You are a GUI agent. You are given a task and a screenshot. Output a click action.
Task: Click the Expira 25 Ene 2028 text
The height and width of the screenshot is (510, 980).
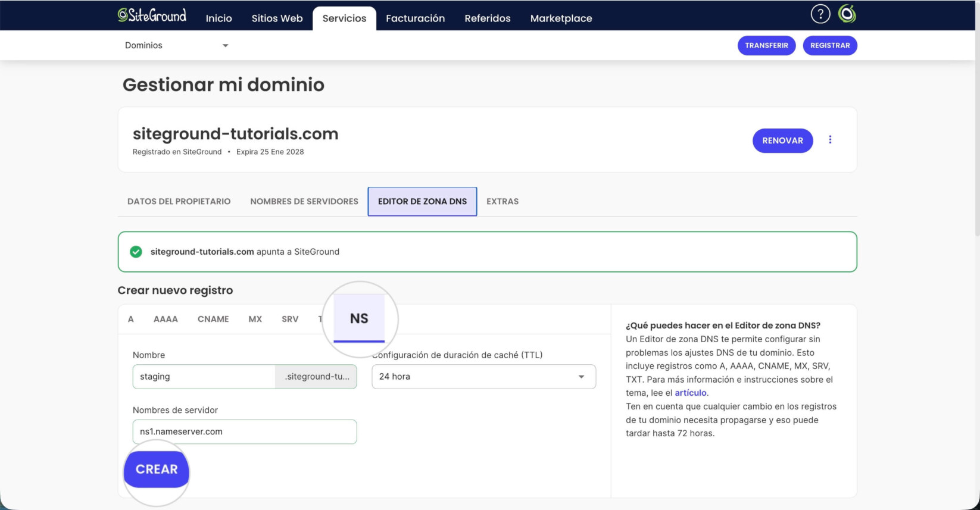[270, 152]
